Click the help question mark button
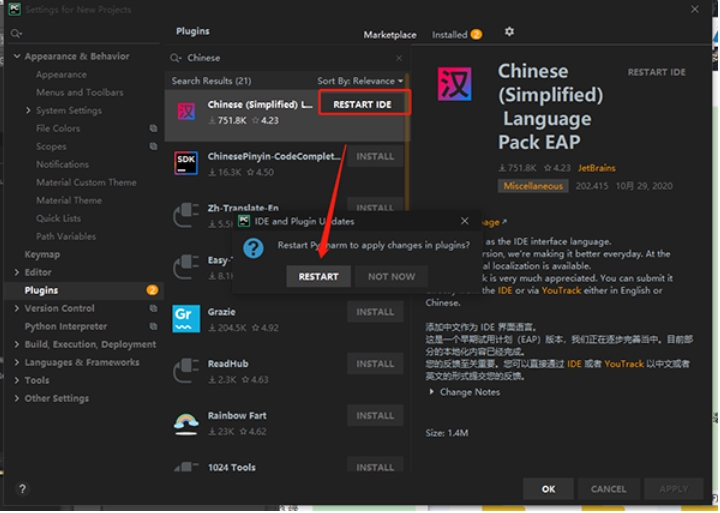The width and height of the screenshot is (720, 513). click(x=22, y=489)
